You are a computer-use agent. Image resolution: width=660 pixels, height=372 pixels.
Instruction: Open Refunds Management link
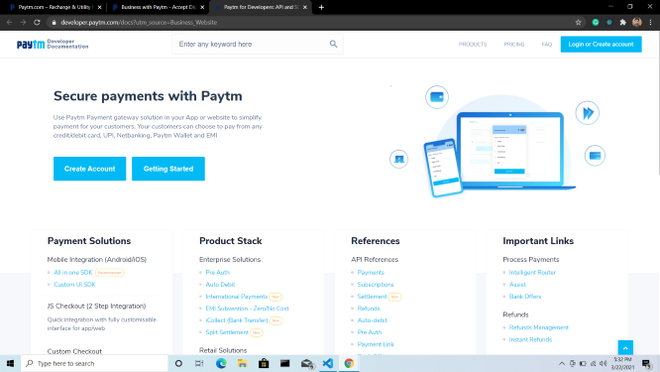tap(539, 327)
